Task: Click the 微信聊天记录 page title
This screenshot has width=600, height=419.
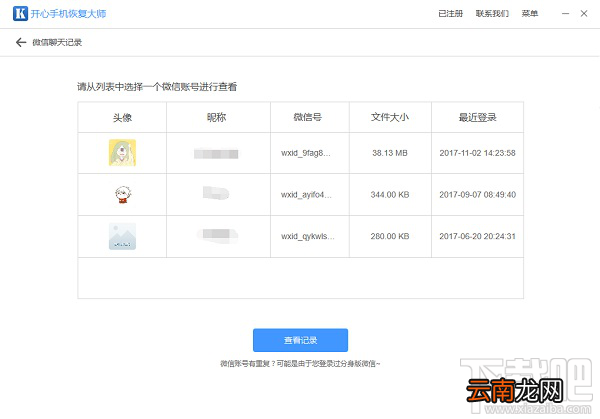Action: tap(57, 42)
